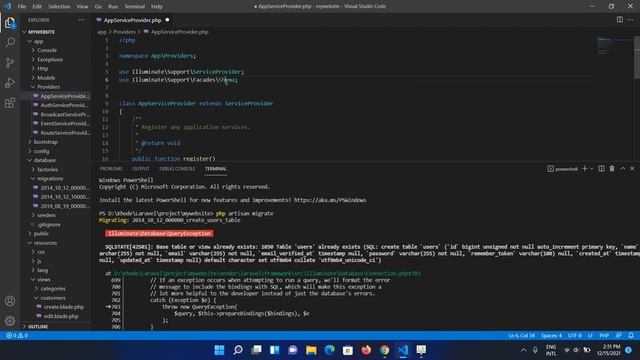The height and width of the screenshot is (360, 640).
Task: Open the Terminal menu
Action: pos(134,7)
